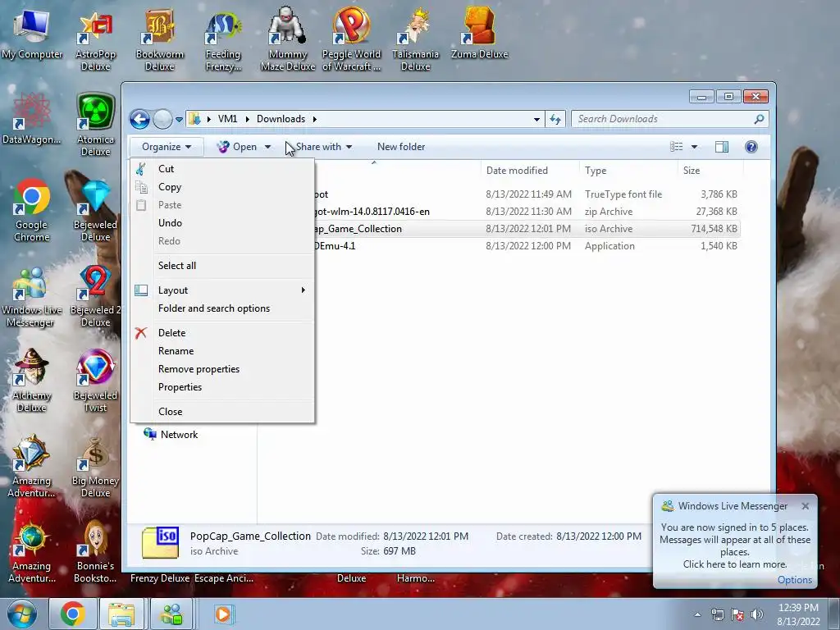Expand address bar previous locations dropdown
Image resolution: width=840 pixels, height=630 pixels.
click(x=536, y=119)
